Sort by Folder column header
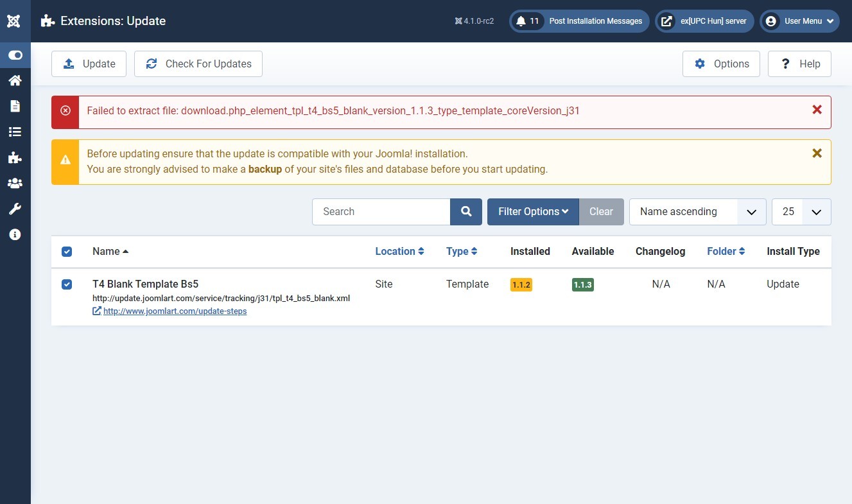The image size is (852, 504). point(726,252)
